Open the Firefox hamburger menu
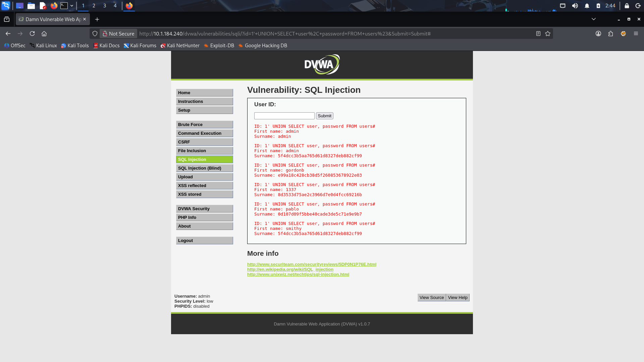The width and height of the screenshot is (644, 362). coord(636,34)
